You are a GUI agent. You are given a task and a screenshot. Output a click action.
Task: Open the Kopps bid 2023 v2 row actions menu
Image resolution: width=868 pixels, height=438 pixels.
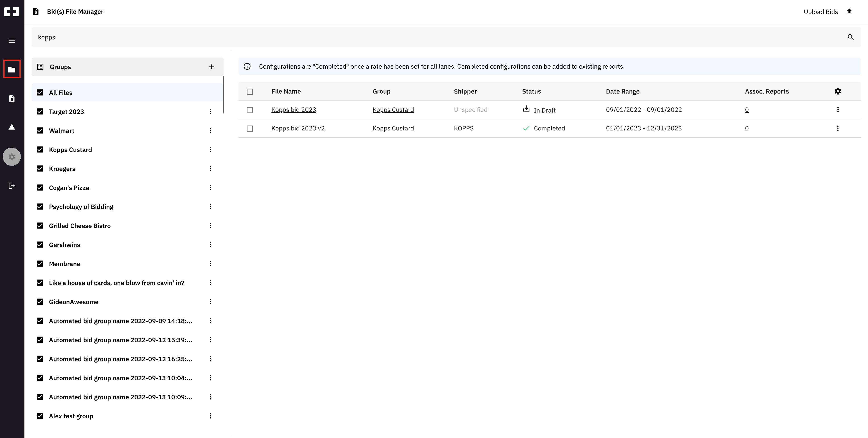(838, 128)
